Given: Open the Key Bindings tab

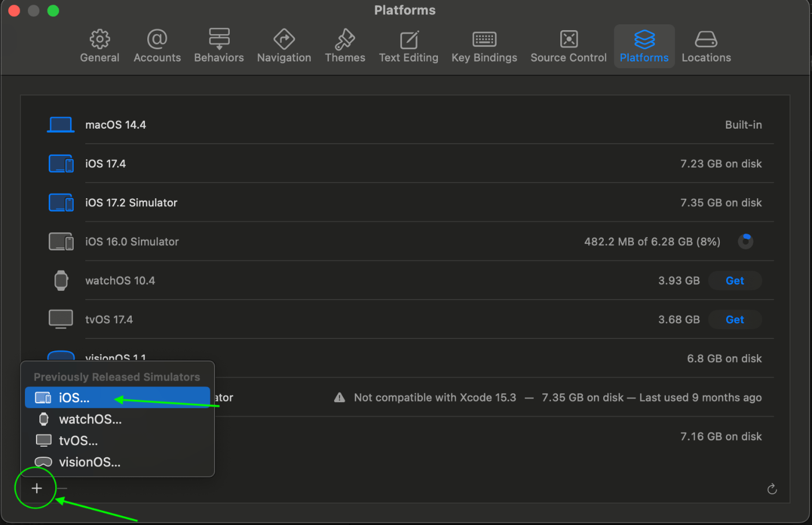Looking at the screenshot, I should coord(484,46).
